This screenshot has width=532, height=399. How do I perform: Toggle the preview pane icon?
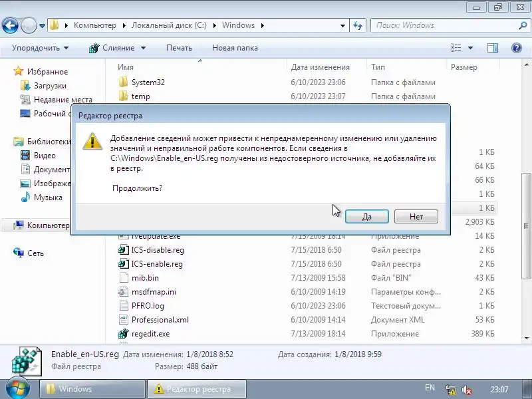493,48
